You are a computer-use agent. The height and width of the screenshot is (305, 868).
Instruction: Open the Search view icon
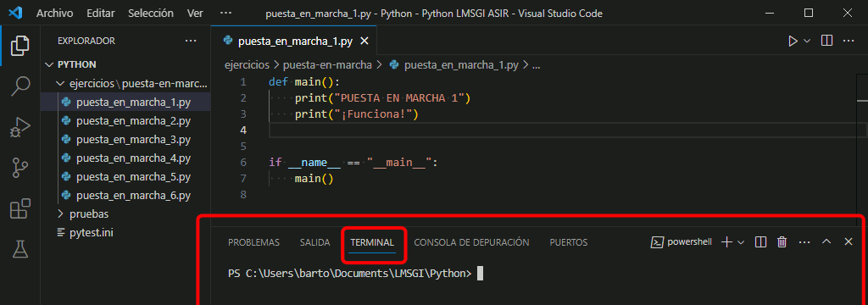pyautogui.click(x=20, y=86)
